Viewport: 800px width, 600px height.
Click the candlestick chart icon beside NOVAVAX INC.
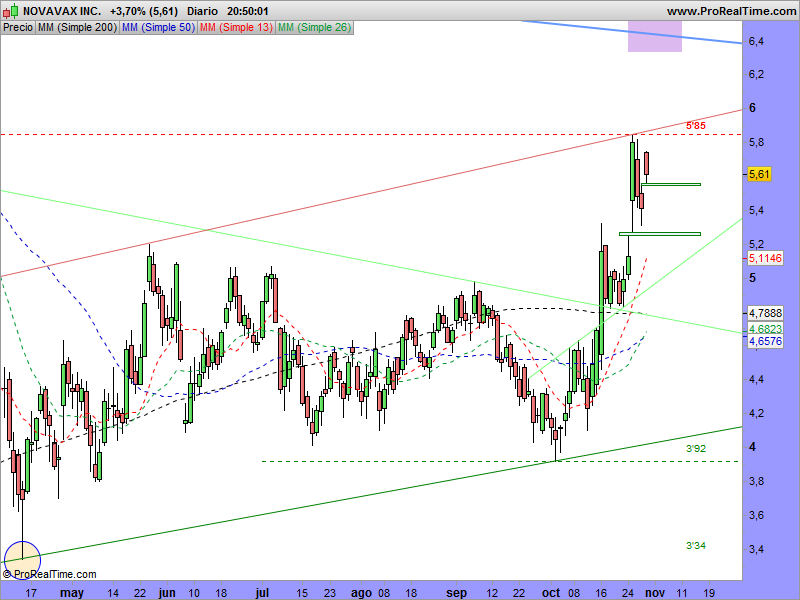click(x=10, y=10)
